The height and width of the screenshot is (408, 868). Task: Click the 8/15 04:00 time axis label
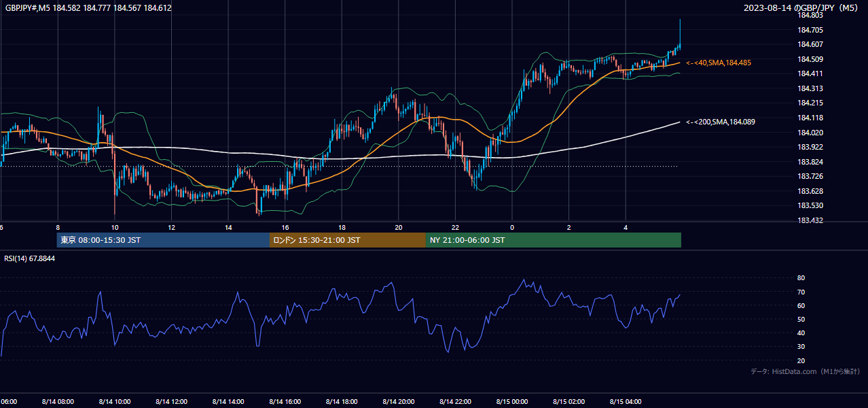626,402
